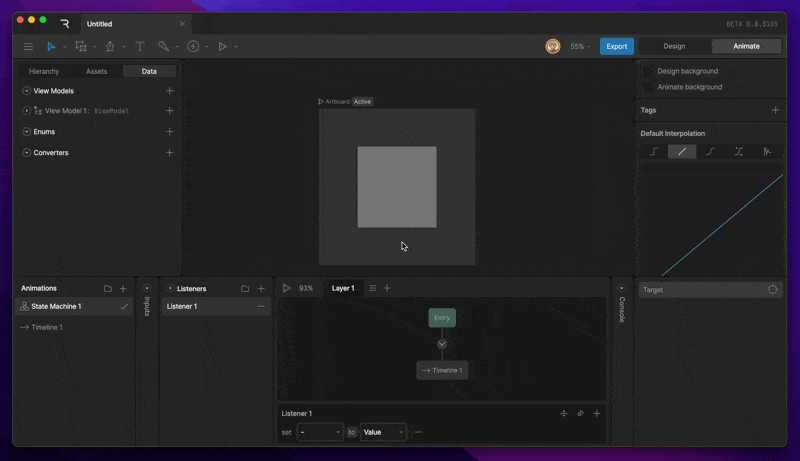Select the Text tool
Viewport: 800px width, 461px height.
(139, 46)
